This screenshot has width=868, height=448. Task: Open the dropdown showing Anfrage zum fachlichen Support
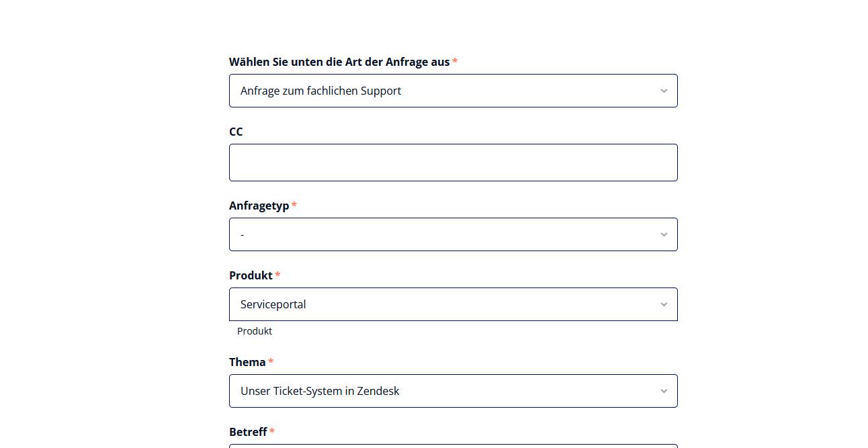[x=453, y=91]
